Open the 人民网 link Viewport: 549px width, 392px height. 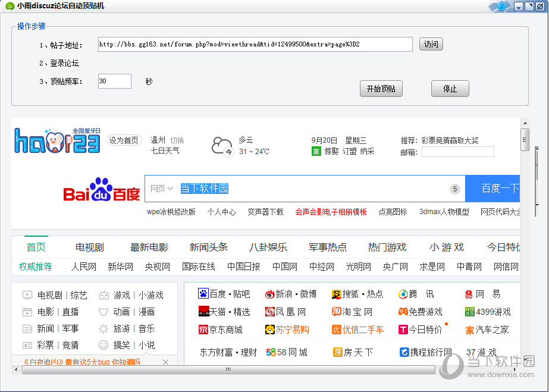pyautogui.click(x=84, y=266)
